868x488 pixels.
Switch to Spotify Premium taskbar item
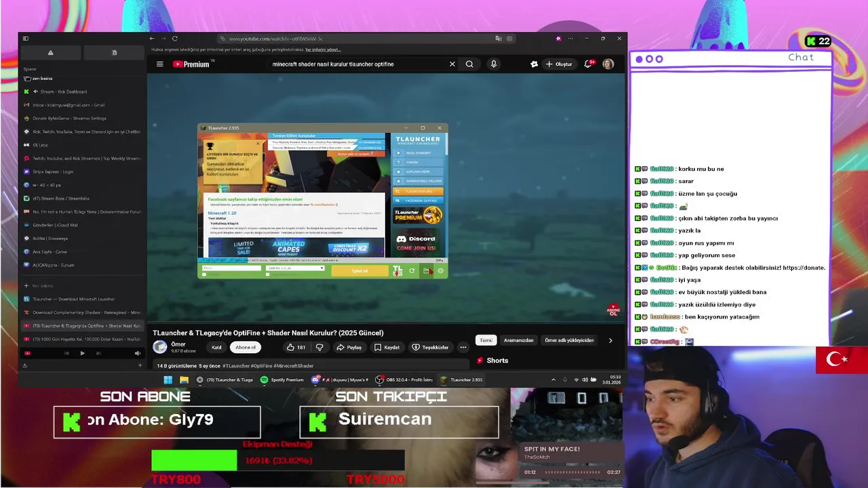click(282, 380)
